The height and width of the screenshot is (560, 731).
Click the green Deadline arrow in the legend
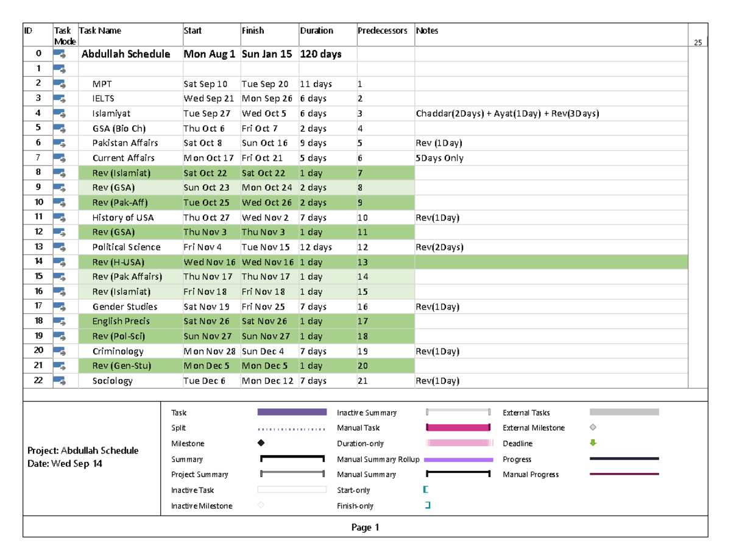[x=592, y=443]
